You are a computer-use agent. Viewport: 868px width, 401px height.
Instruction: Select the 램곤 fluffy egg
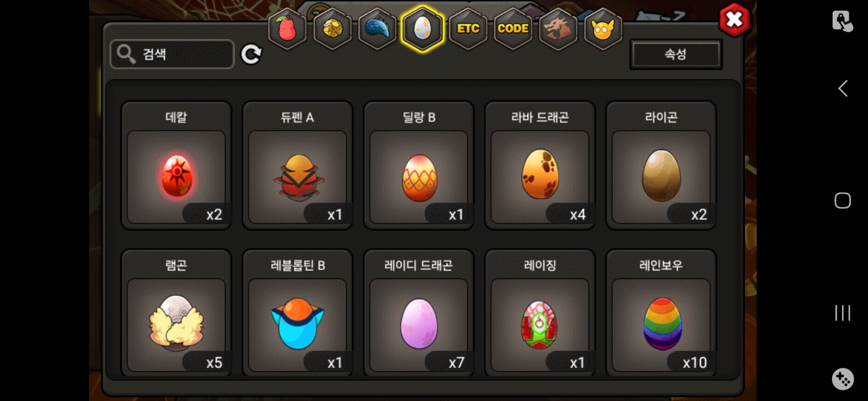(176, 313)
